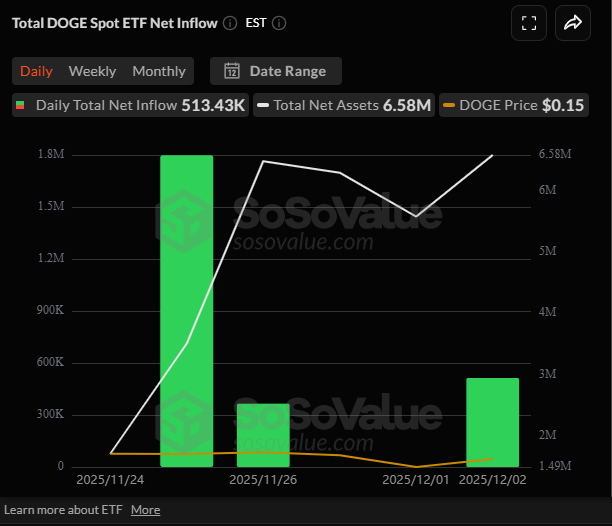Click the share arrow icon
The image size is (612, 526).
(573, 23)
